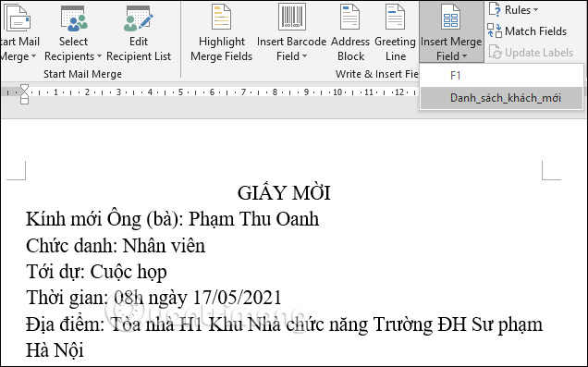Insert a Greeting Line via its icon
Viewport: 588px width, 367px height.
(395, 17)
